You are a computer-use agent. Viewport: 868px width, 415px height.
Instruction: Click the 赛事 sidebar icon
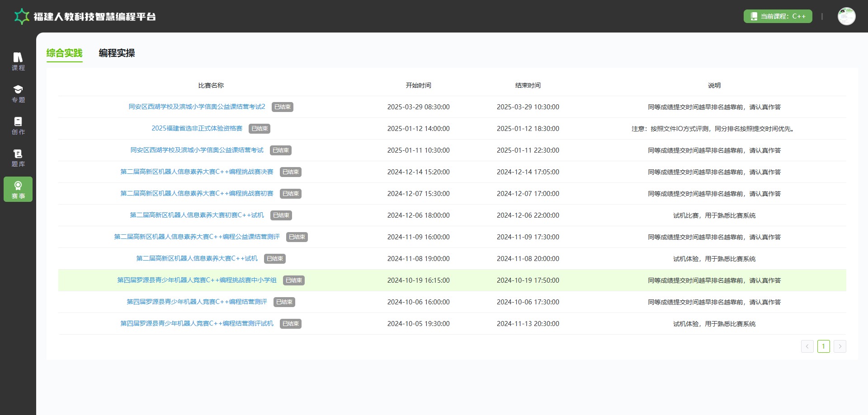coord(18,189)
